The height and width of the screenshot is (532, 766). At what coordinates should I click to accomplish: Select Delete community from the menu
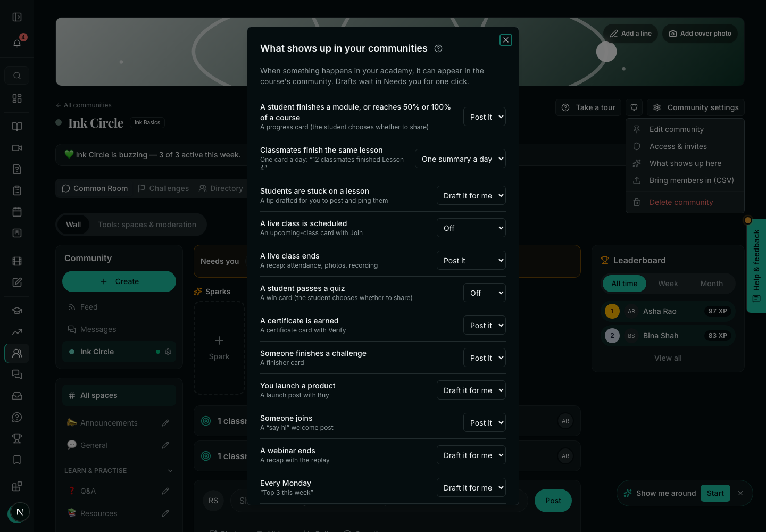685,202
